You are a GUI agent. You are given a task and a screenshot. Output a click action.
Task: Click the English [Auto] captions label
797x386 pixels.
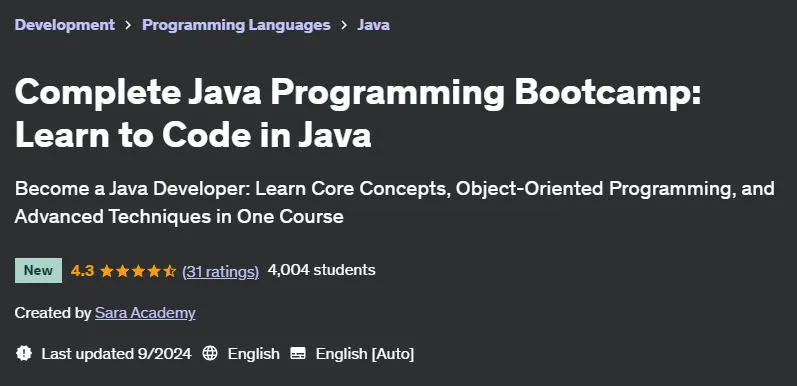pyautogui.click(x=365, y=353)
